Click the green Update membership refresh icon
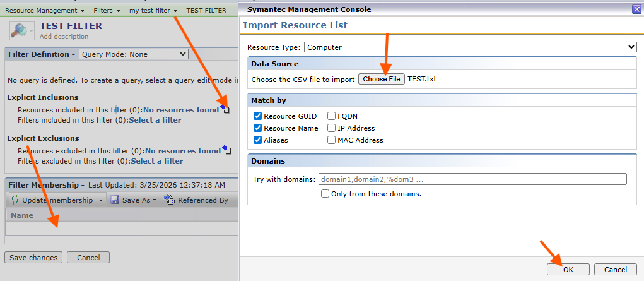This screenshot has height=281, width=644. [15, 200]
